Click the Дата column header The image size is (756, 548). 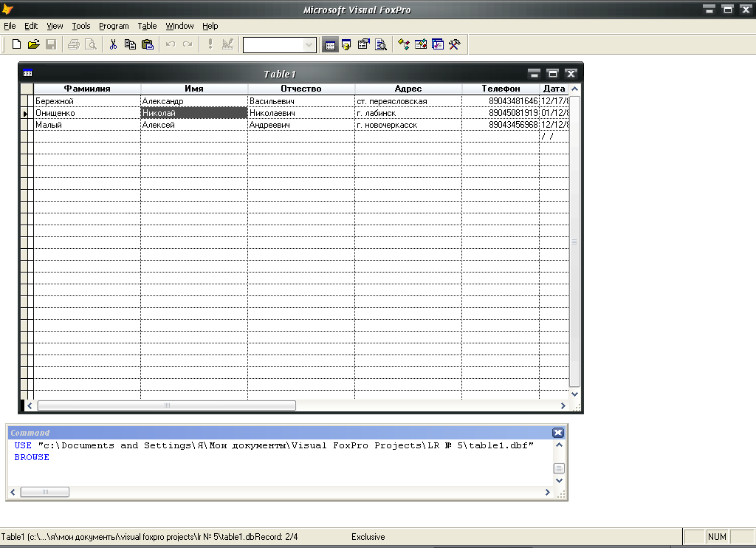click(554, 89)
